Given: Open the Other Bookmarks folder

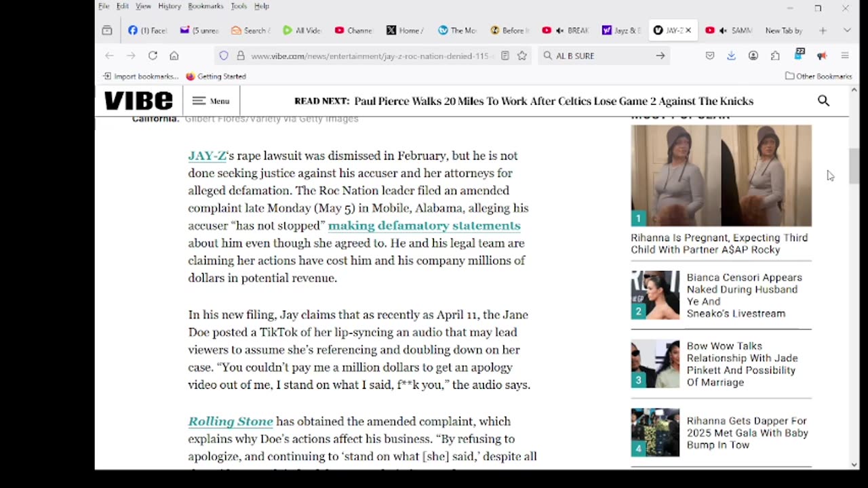Looking at the screenshot, I should click(818, 76).
